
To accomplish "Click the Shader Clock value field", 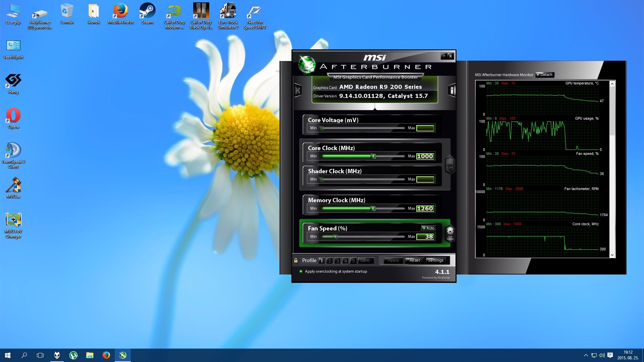I will [425, 179].
